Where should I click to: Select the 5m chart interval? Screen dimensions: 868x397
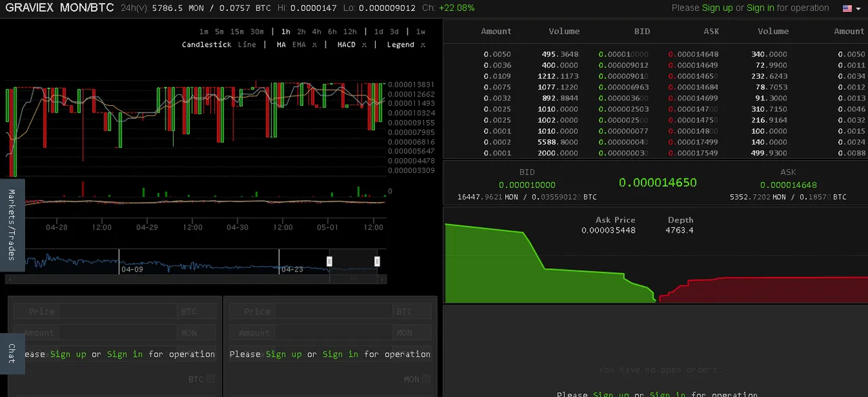(x=219, y=31)
